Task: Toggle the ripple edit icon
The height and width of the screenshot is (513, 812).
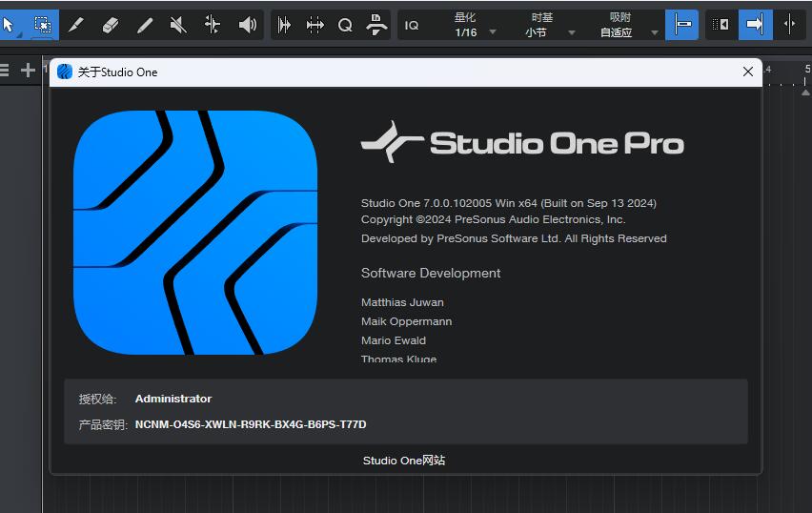Action: (721, 25)
